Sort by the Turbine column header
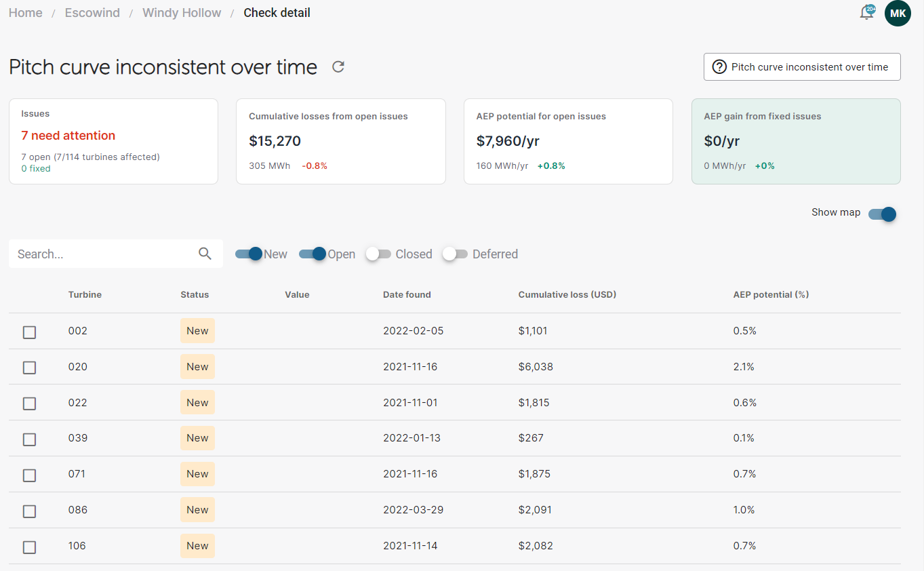The width and height of the screenshot is (924, 571). [x=85, y=294]
